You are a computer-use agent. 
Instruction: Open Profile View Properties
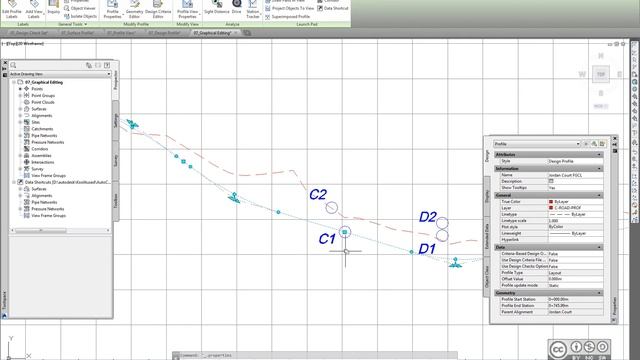pos(187,10)
